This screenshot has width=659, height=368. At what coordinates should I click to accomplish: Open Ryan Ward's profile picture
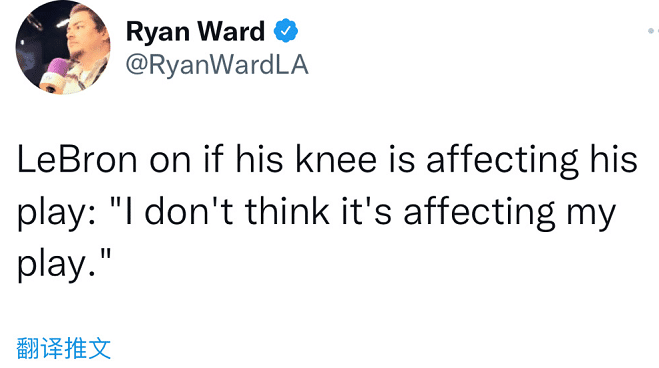click(63, 47)
